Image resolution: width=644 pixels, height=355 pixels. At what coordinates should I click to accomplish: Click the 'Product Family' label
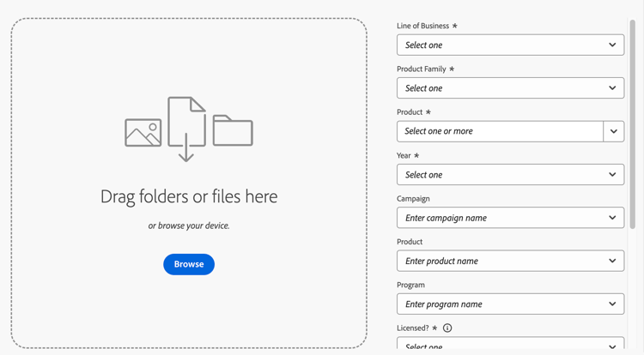pos(421,69)
